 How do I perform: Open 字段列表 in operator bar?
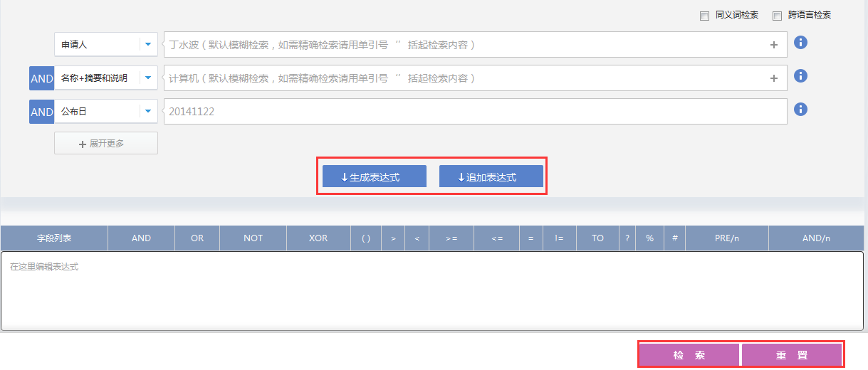(54, 238)
